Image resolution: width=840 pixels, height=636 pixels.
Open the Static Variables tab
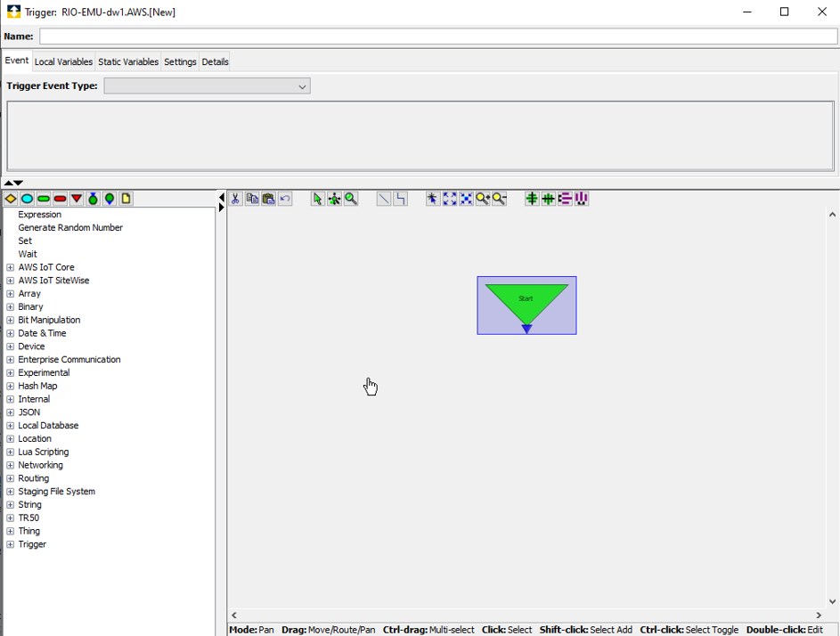[128, 61]
